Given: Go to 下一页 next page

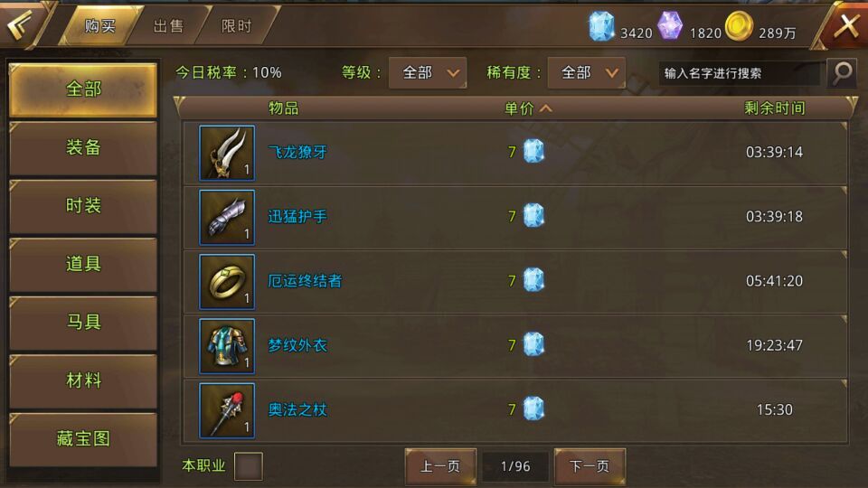Looking at the screenshot, I should coord(590,466).
